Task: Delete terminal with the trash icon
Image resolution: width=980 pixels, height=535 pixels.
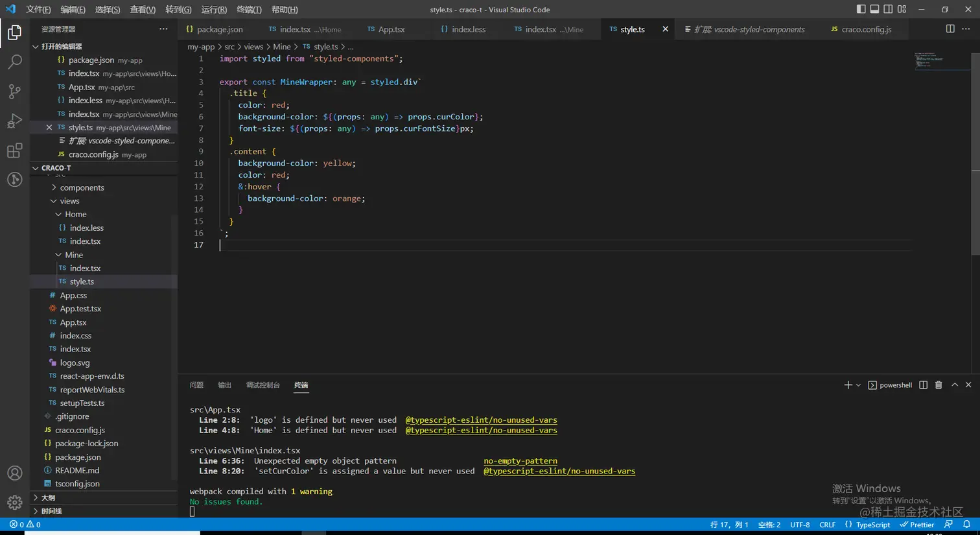Action: click(939, 385)
